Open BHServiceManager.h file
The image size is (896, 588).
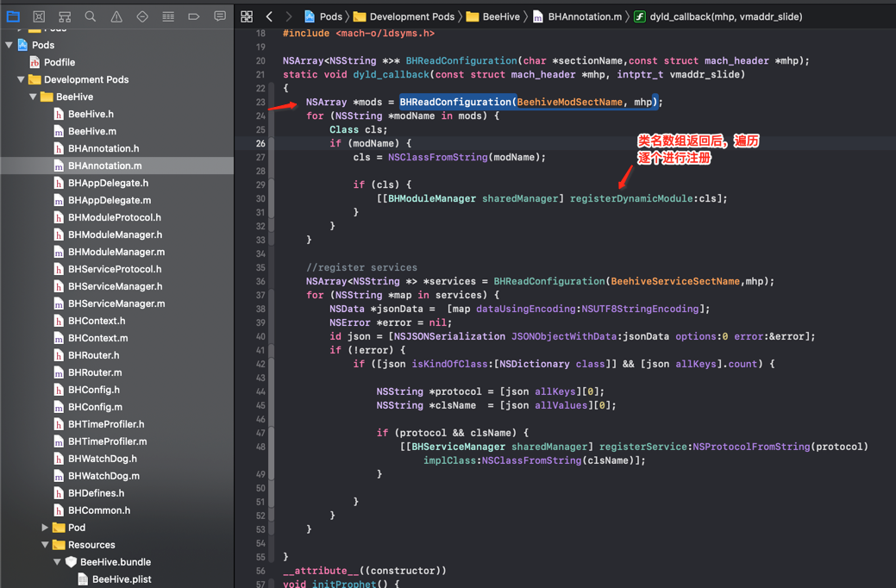pos(115,285)
